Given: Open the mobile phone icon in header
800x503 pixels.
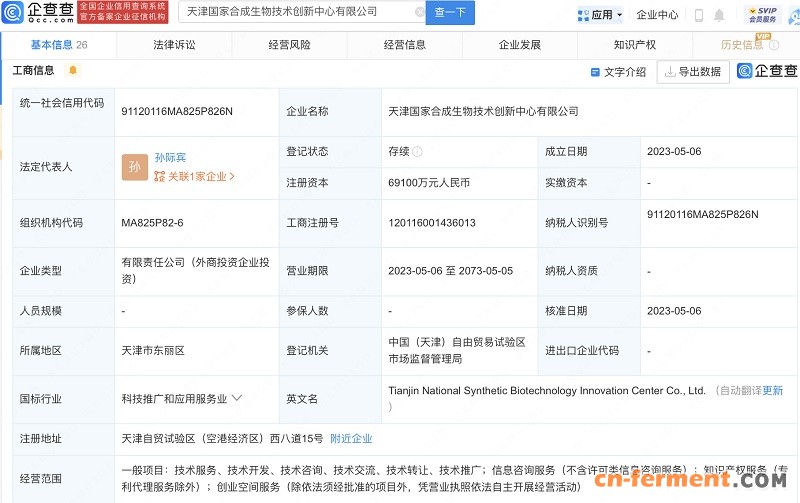Looking at the screenshot, I should (699, 15).
